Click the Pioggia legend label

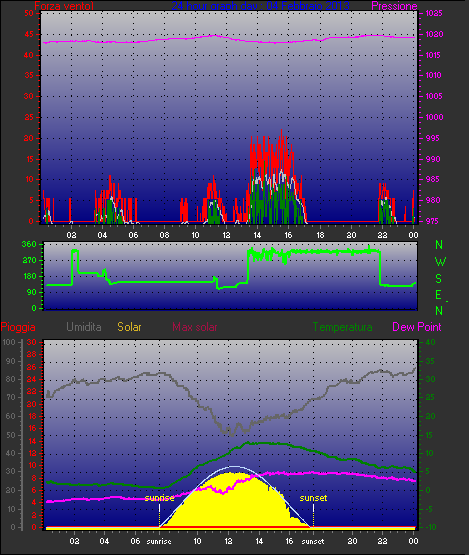tap(18, 327)
